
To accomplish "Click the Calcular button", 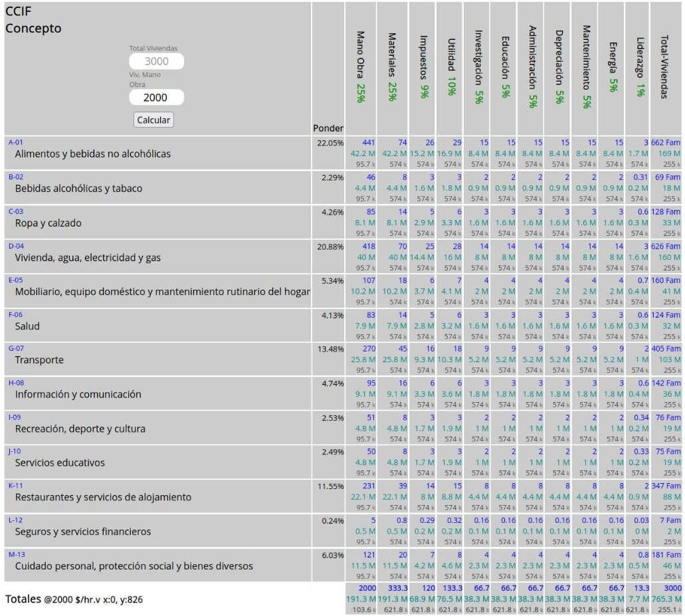I will [x=153, y=120].
